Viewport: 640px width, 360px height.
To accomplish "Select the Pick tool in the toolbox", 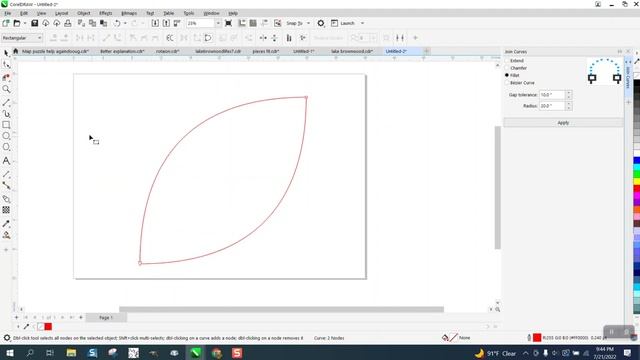I will tap(6, 53).
